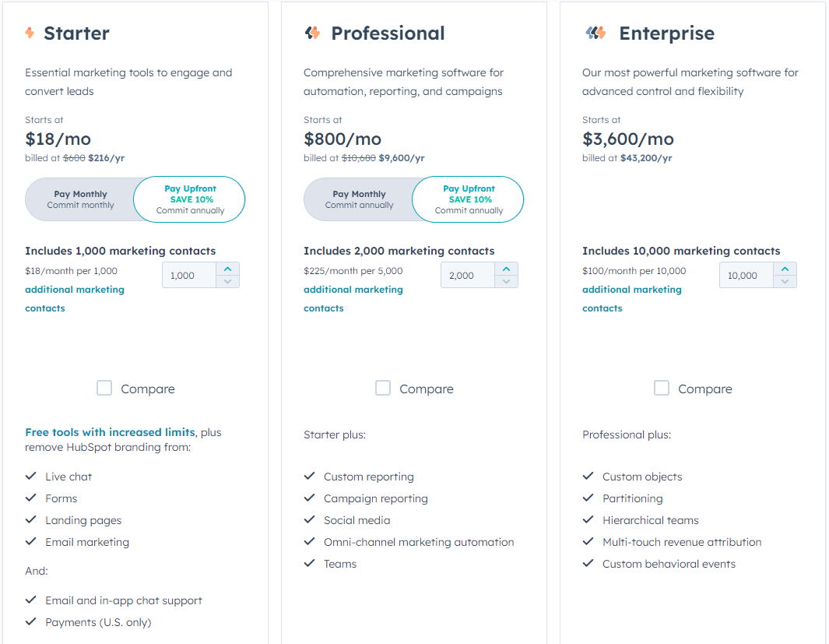The image size is (829, 644).
Task: Click the checkmark beside Multi-touch revenue attribution
Action: (588, 541)
